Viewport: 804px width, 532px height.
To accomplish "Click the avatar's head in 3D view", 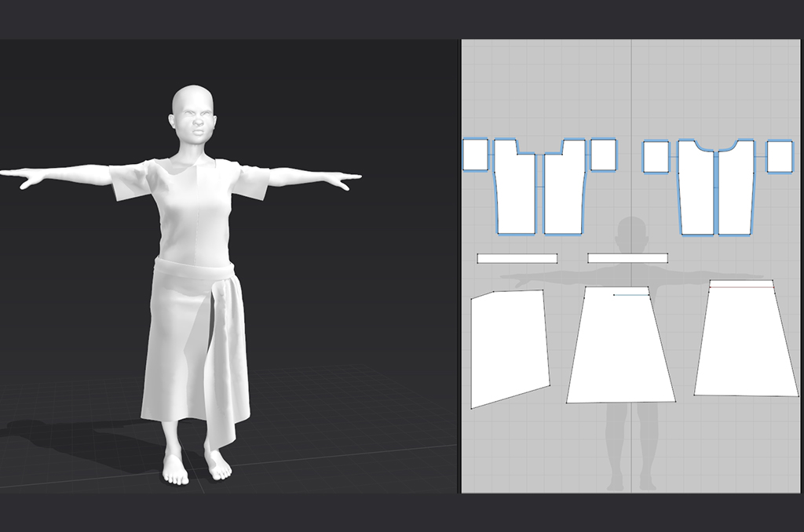I will (193, 118).
